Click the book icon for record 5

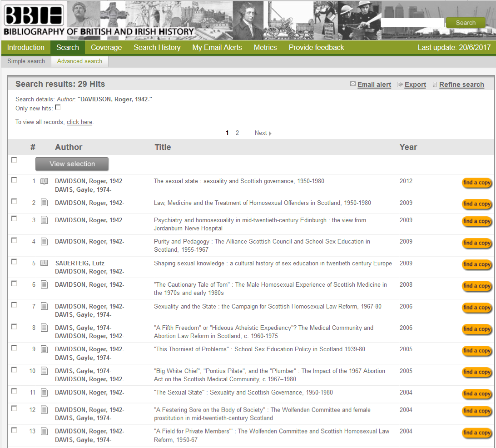[44, 264]
